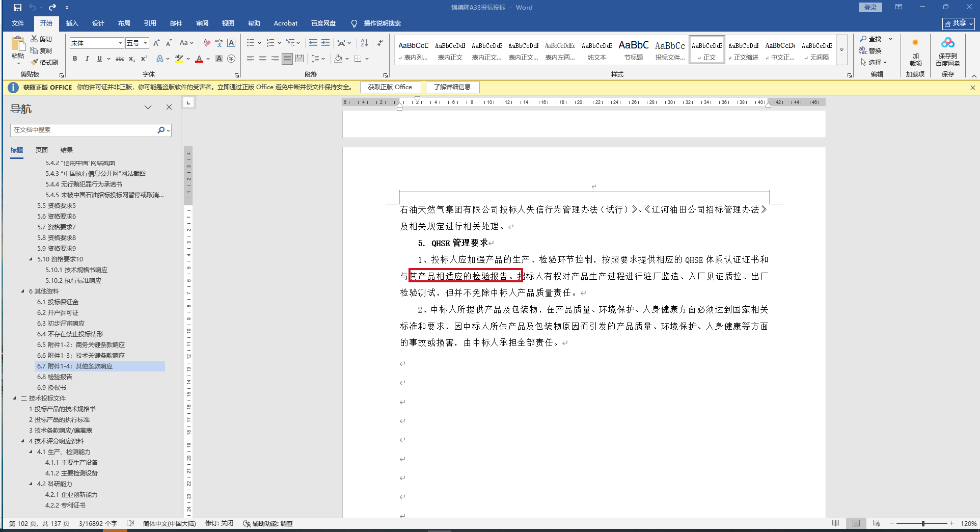Viewport: 980px width, 532px height.
Task: Click 保存到百度网盘 cloud icon
Action: [x=948, y=51]
